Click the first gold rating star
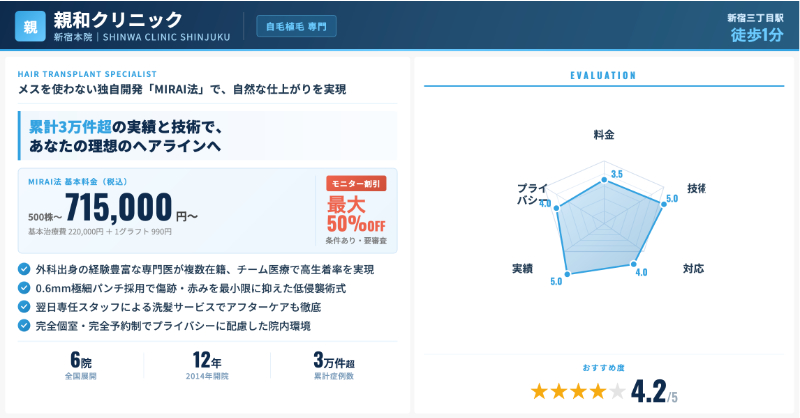Viewport: 800px width, 418px height. (540, 391)
